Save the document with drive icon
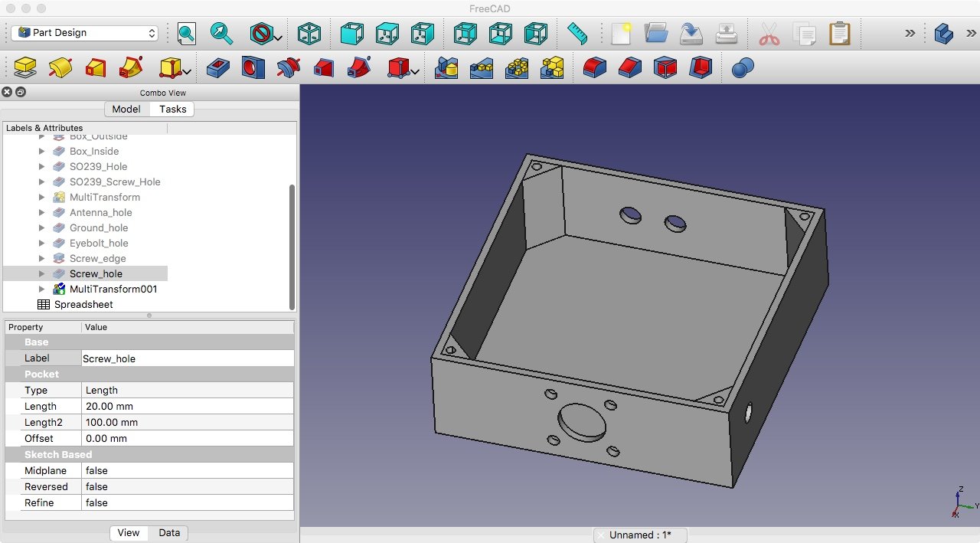The image size is (980, 543). point(691,33)
